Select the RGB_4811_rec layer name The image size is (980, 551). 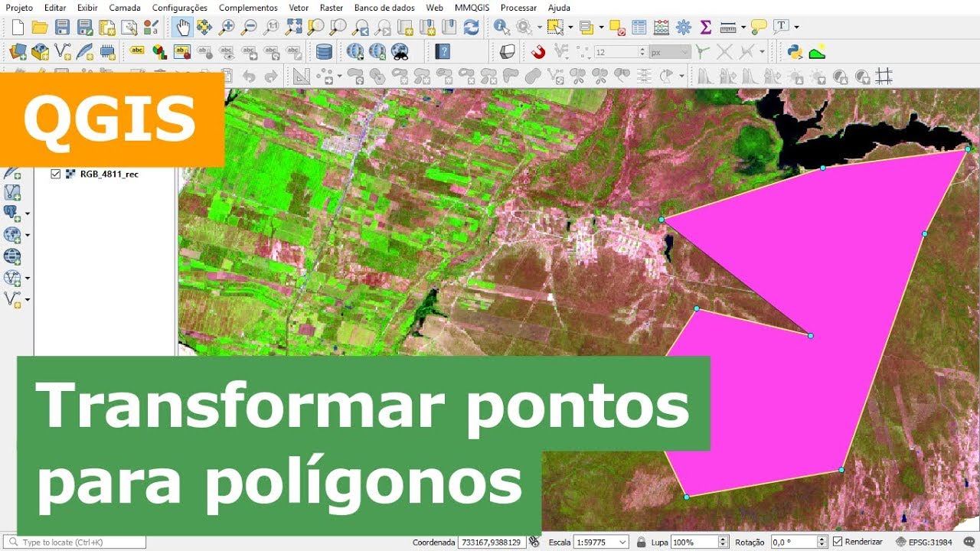[109, 174]
